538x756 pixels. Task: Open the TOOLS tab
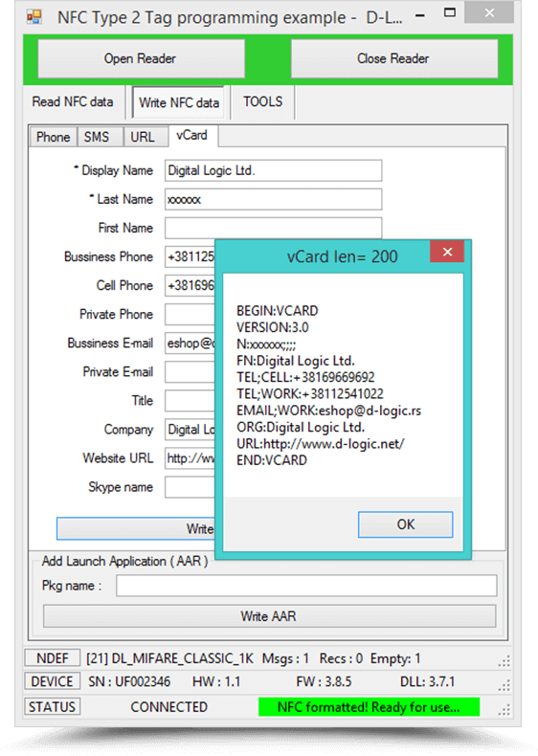(x=262, y=101)
